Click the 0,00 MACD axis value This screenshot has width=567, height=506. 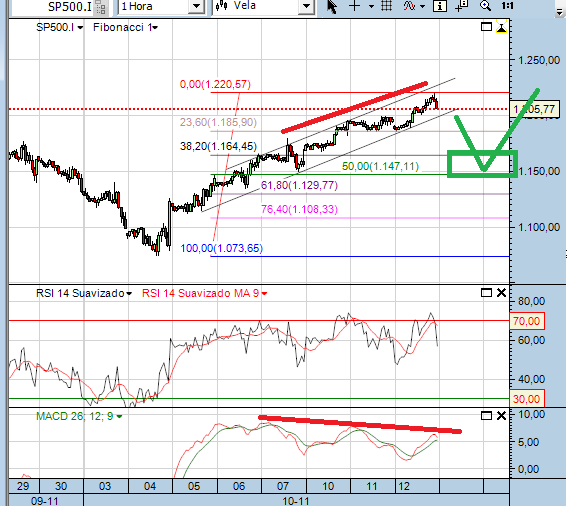tap(528, 469)
